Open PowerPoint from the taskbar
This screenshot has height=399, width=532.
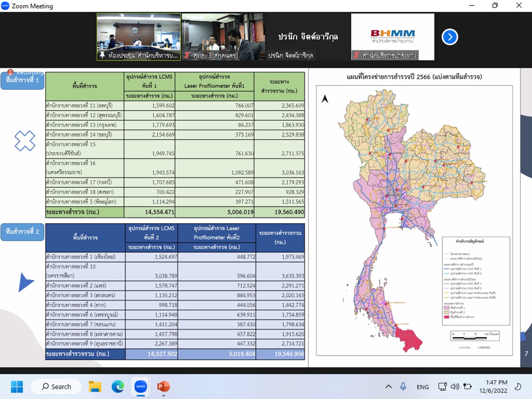163,387
